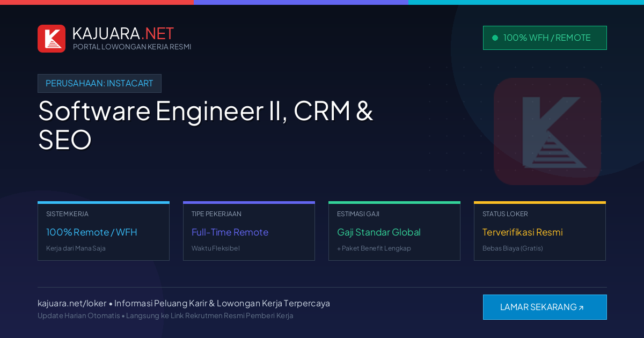The width and height of the screenshot is (644, 338).
Task: Open the TIPE PEKERJAAN card
Action: point(249,231)
